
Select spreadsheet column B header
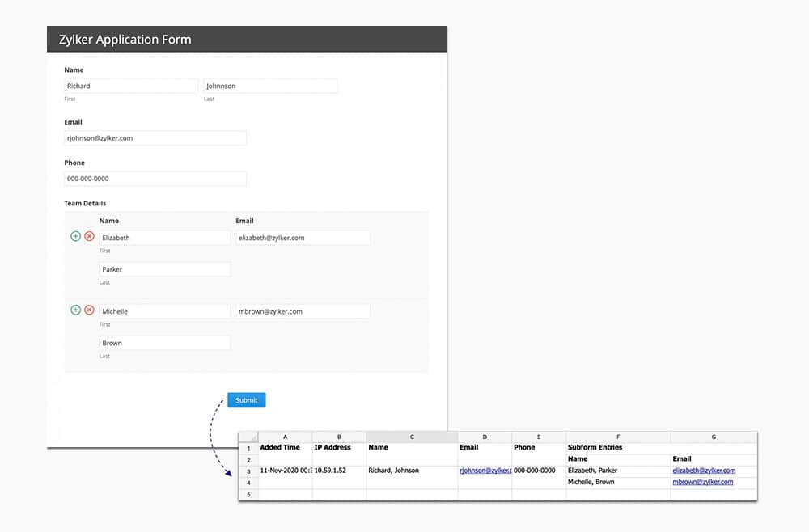[x=339, y=437]
